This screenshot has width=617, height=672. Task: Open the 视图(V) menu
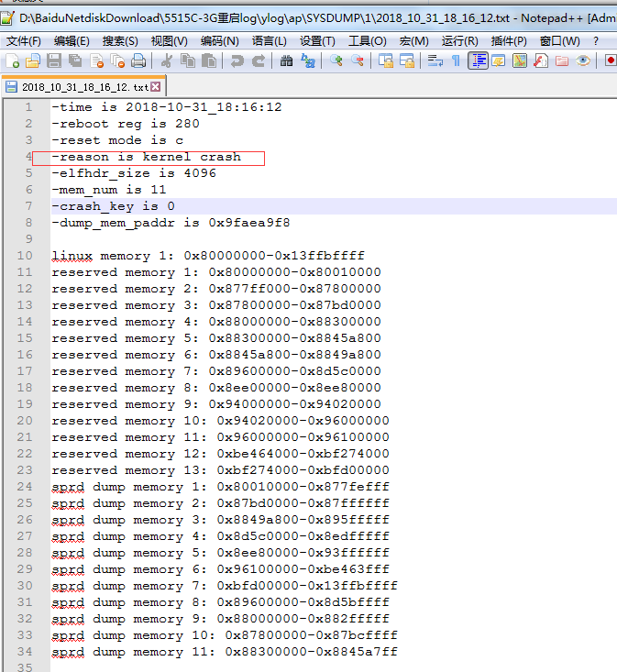pos(170,41)
